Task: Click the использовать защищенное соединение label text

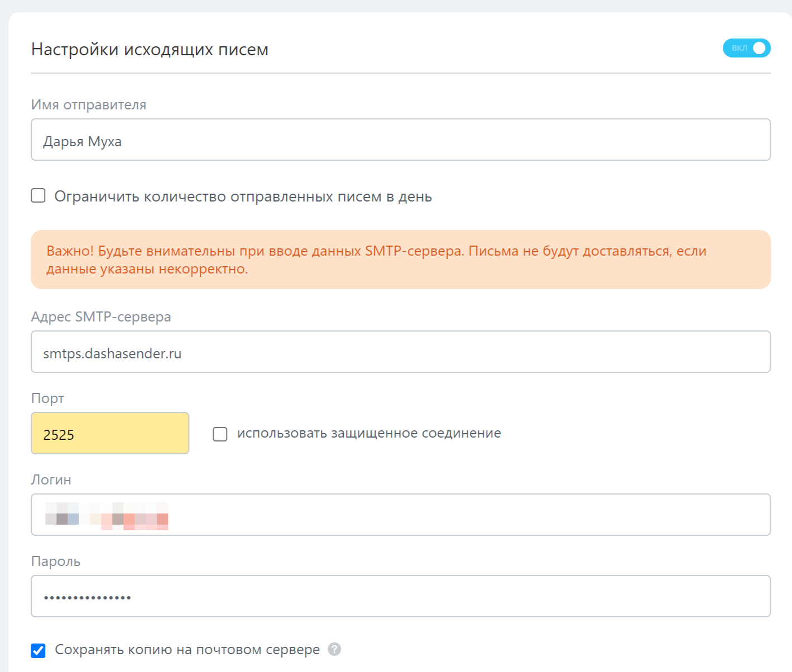Action: tap(369, 433)
